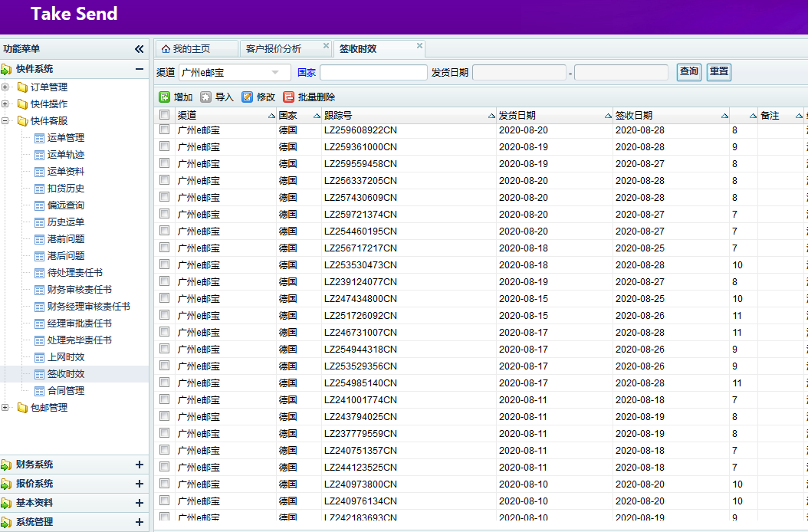The width and height of the screenshot is (808, 532).
Task: Expand the 财务系统 accordion section
Action: (x=139, y=465)
